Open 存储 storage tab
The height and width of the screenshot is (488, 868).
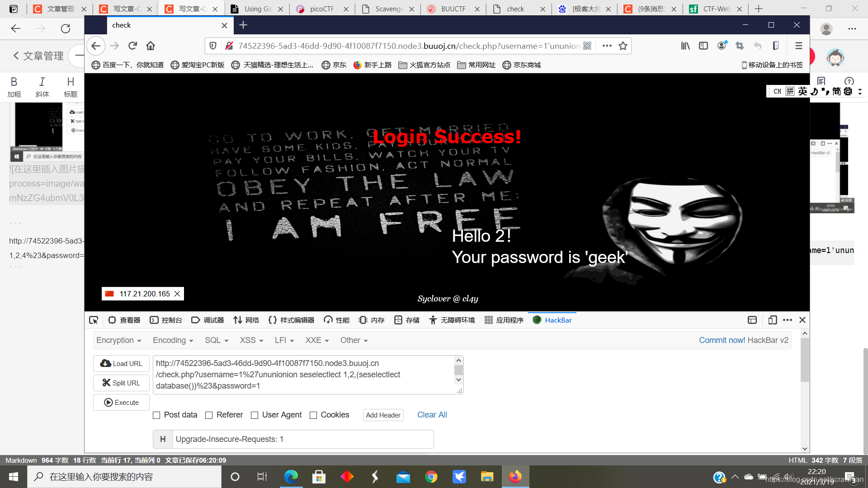407,320
